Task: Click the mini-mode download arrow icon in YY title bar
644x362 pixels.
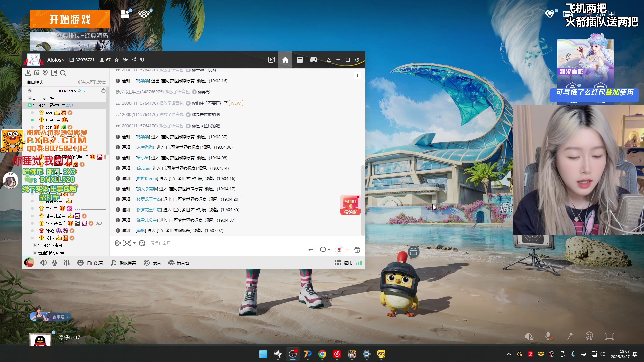Action: (329, 60)
